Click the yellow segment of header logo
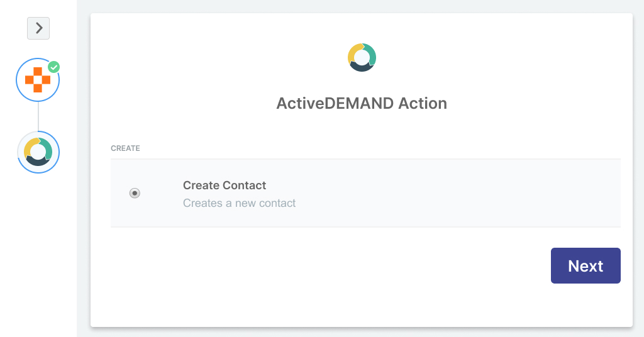The height and width of the screenshot is (337, 644). (x=353, y=53)
